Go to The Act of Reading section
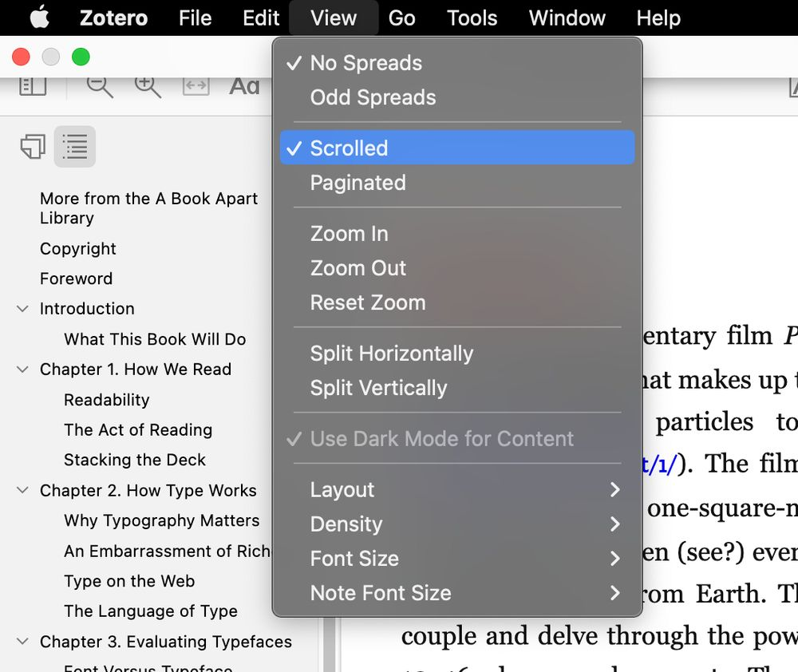 point(138,430)
